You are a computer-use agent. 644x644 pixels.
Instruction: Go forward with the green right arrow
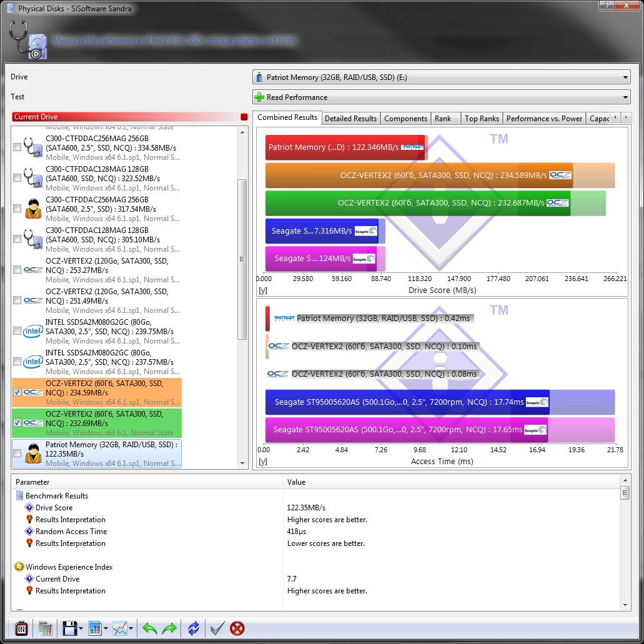point(169,628)
